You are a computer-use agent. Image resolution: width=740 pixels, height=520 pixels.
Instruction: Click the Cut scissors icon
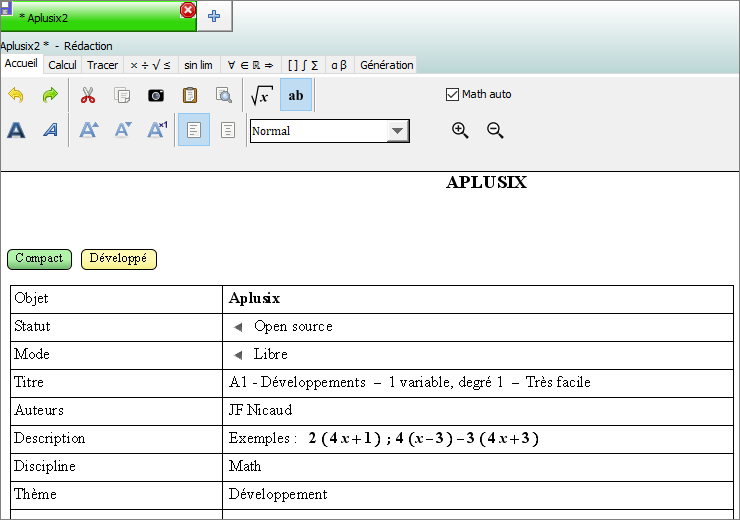(88, 95)
